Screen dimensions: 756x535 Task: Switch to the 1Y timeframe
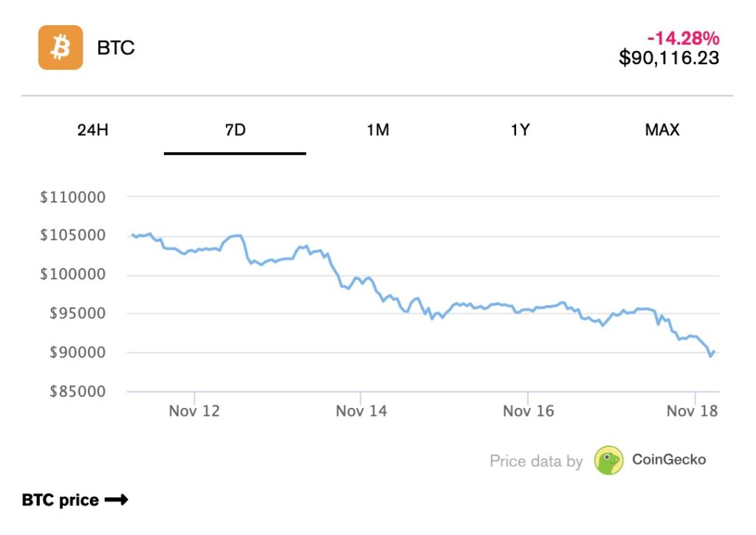[522, 130]
